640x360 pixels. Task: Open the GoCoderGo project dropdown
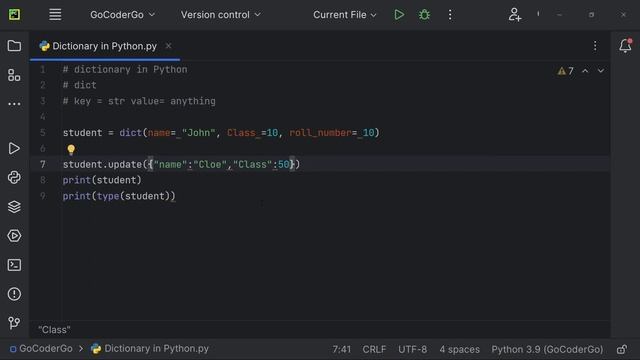[x=122, y=15]
